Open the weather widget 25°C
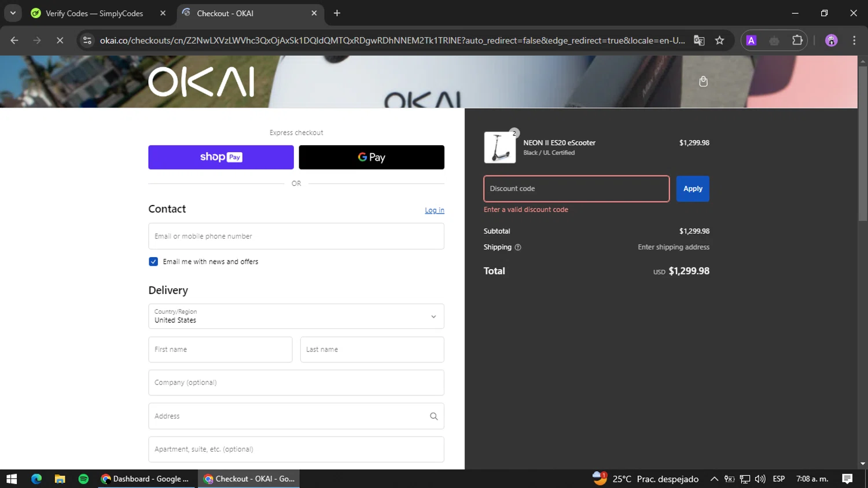The height and width of the screenshot is (488, 868). (645, 479)
